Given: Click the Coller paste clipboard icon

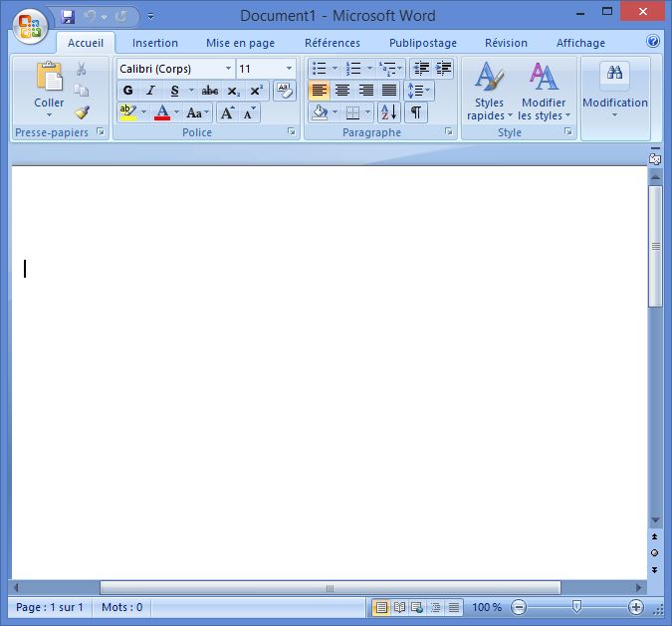Looking at the screenshot, I should (x=50, y=77).
